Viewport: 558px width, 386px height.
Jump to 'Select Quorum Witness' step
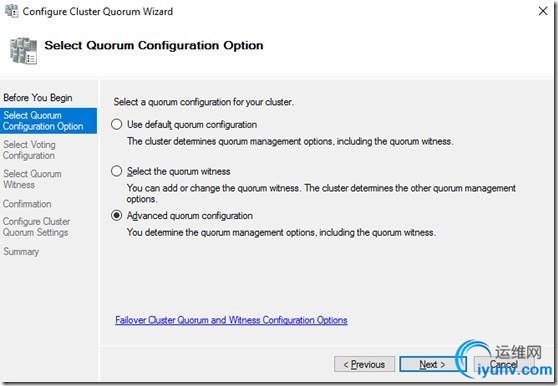[32, 179]
